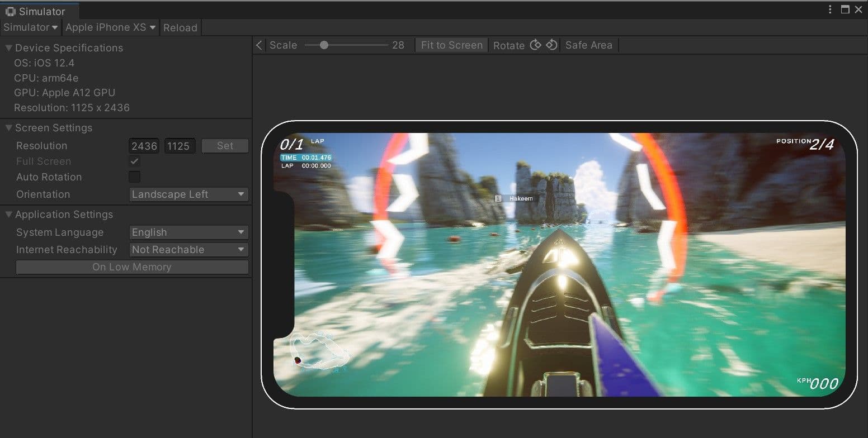
Task: Change Internet Reachability from Not Reachable
Action: pyautogui.click(x=188, y=250)
